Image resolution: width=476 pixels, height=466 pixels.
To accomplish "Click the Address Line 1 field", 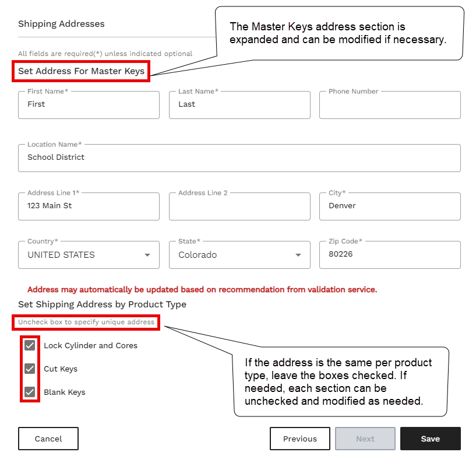I will pos(89,206).
